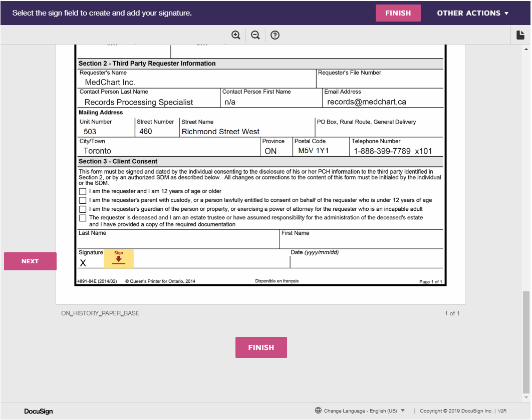532x420 pixels.
Task: Click the Last Name field
Action: point(178,239)
